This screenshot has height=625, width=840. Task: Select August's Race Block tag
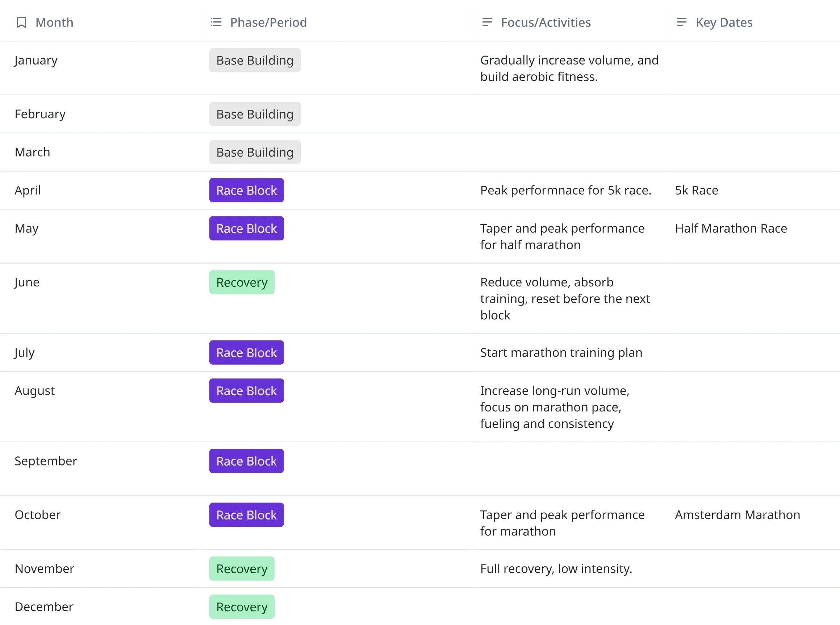(x=246, y=391)
